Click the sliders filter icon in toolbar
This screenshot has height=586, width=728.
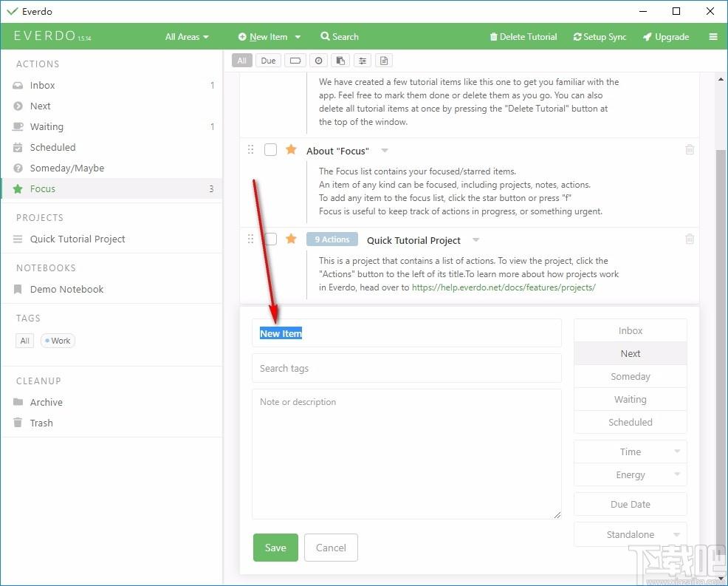(362, 61)
